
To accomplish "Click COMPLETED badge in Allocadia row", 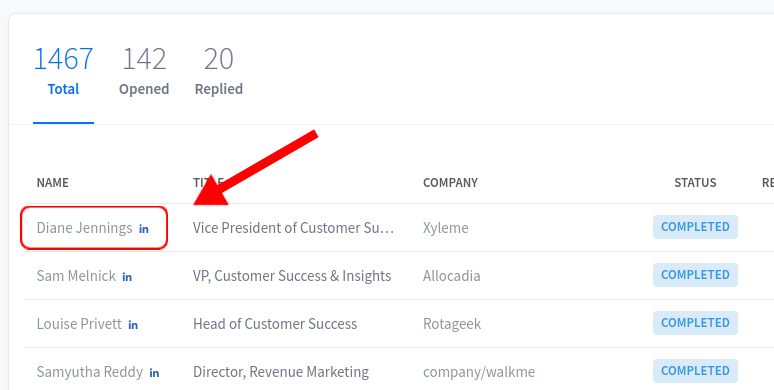I will pyautogui.click(x=695, y=275).
